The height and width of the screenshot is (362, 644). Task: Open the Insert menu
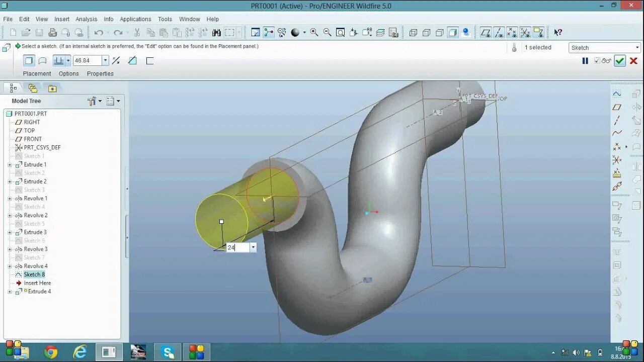pos(62,19)
